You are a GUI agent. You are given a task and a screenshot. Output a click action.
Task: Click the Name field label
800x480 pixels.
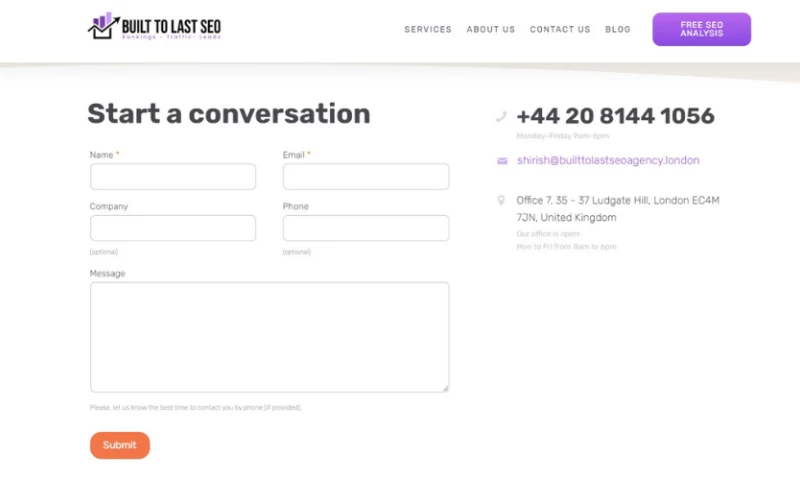coord(102,155)
